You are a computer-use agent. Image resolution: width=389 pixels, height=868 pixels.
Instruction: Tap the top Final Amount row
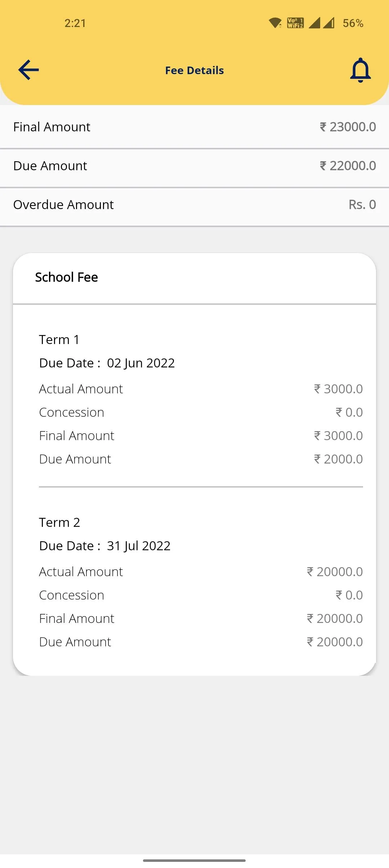click(194, 127)
